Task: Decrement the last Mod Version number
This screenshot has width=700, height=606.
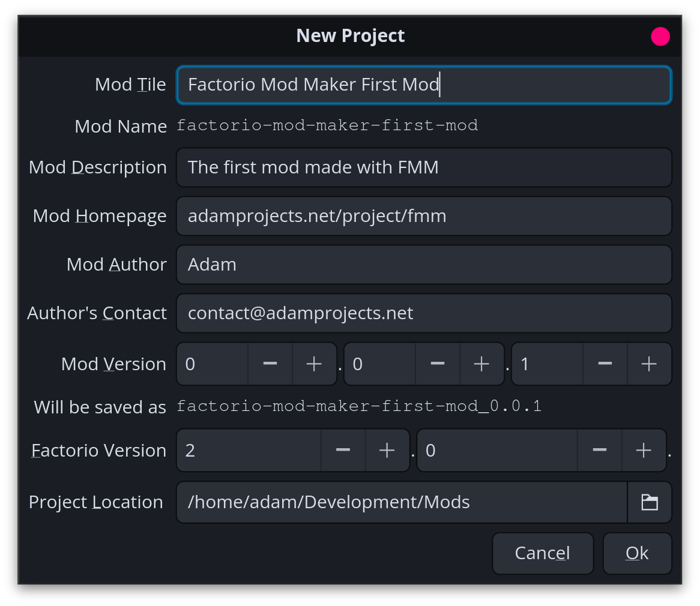Action: coord(605,364)
